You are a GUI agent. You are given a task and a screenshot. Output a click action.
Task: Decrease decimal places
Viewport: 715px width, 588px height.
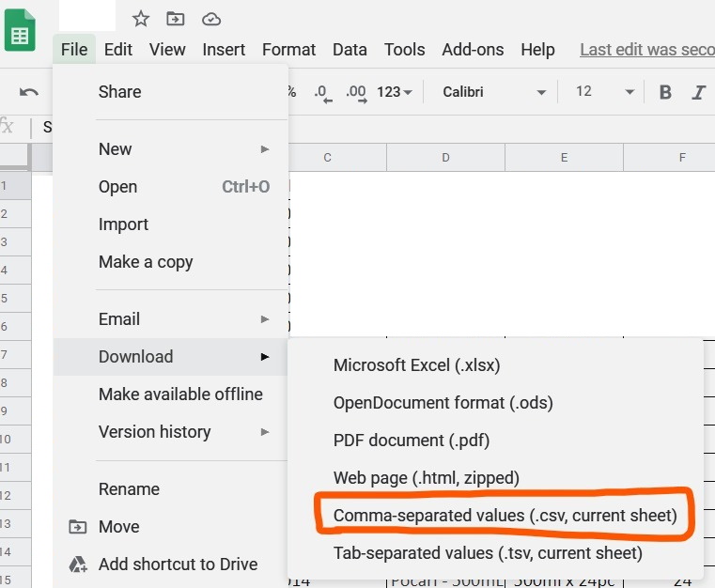[322, 93]
